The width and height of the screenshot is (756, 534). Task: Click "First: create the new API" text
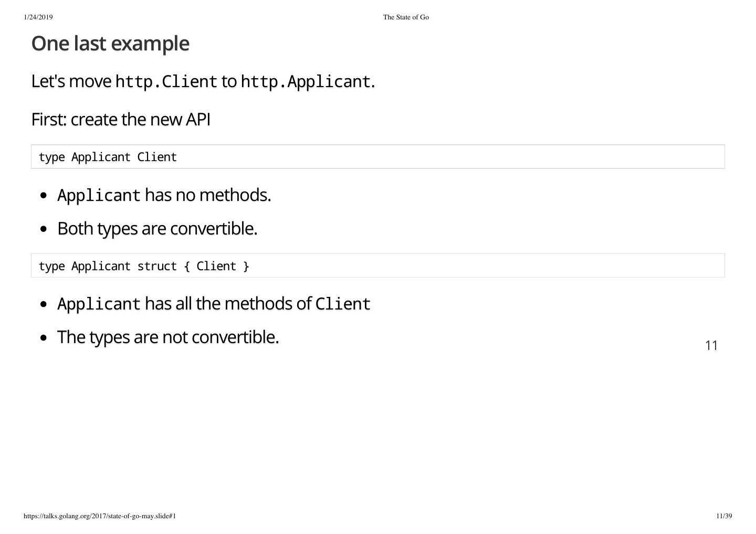121,120
